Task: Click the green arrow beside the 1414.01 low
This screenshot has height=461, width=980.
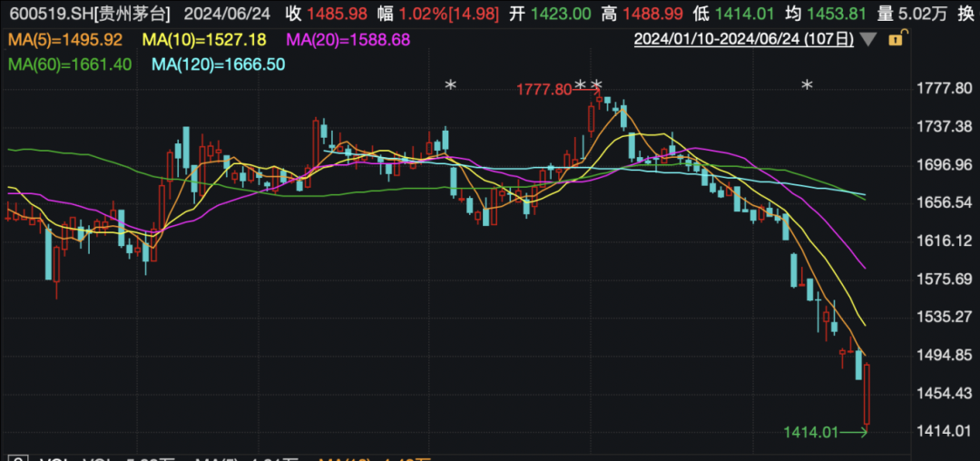Action: coord(855,433)
